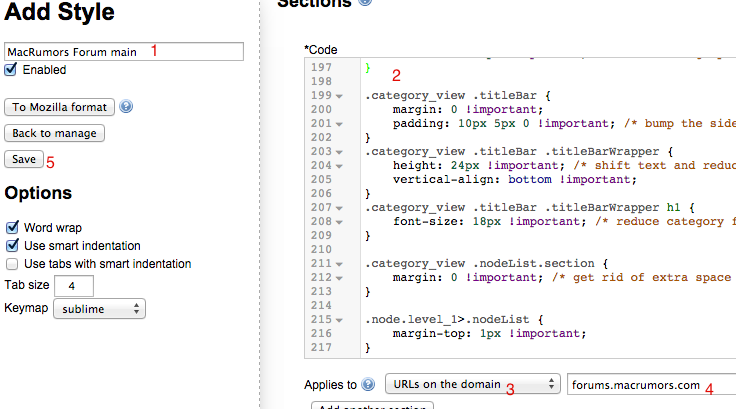736x409 pixels.
Task: Click the Back to manage button
Action: [x=54, y=133]
